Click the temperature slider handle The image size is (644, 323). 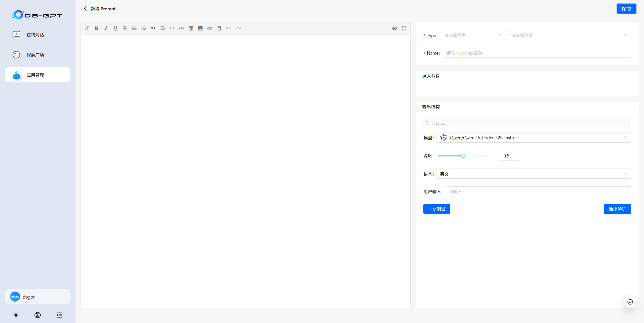(x=463, y=156)
